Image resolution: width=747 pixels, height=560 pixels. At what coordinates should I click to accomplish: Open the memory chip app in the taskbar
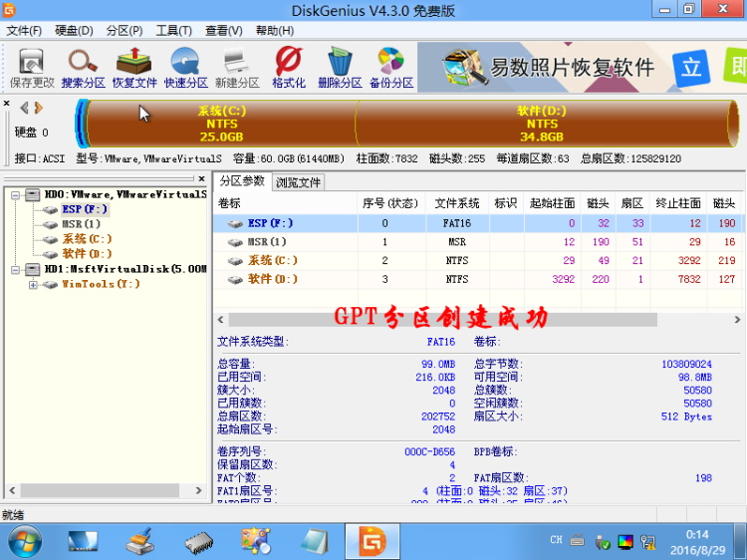pyautogui.click(x=198, y=542)
